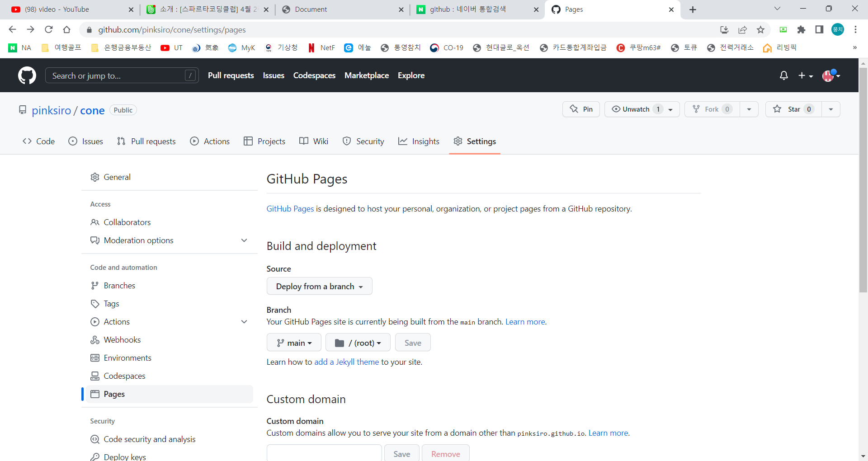
Task: Open Branches settings in the sidebar
Action: (x=170, y=286)
